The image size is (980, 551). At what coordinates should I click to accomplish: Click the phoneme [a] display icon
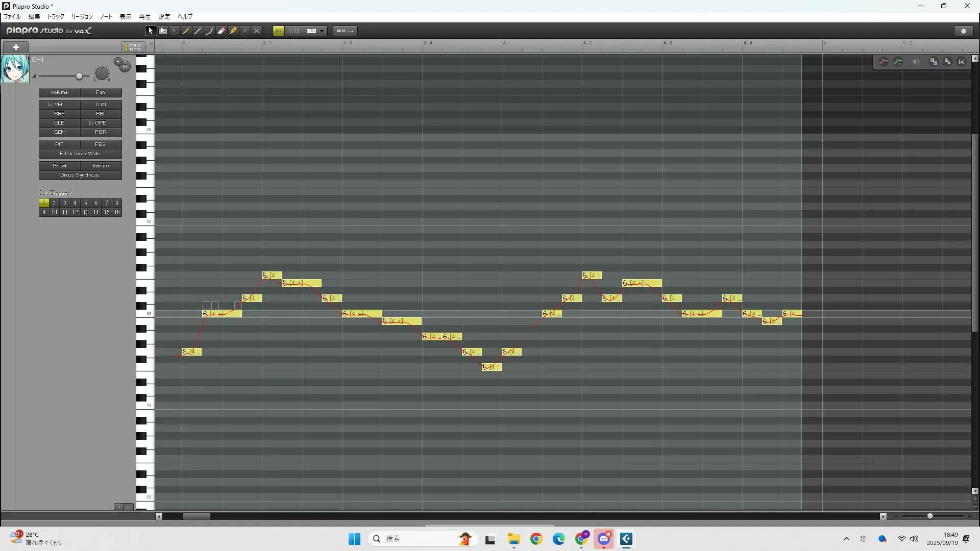(962, 61)
